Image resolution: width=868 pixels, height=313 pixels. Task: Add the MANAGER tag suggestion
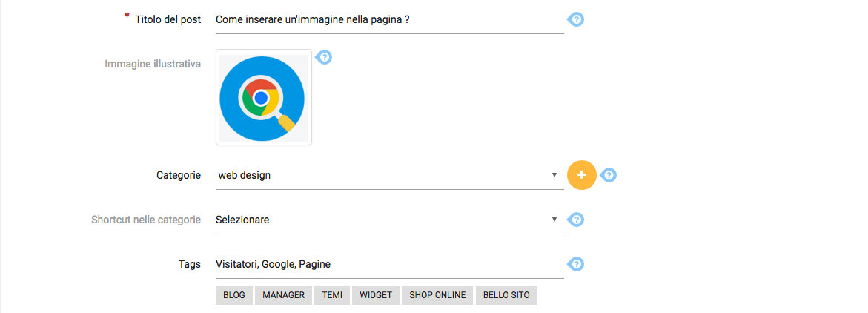point(283,295)
